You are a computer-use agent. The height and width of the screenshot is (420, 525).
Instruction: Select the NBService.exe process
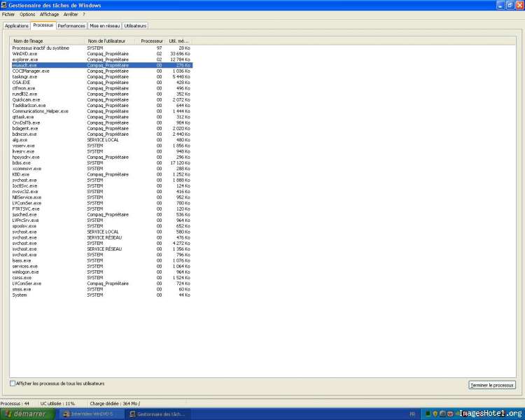[101, 197]
